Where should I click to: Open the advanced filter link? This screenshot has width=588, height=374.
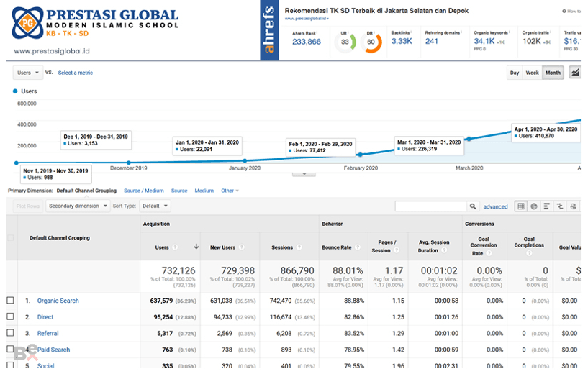pos(495,206)
